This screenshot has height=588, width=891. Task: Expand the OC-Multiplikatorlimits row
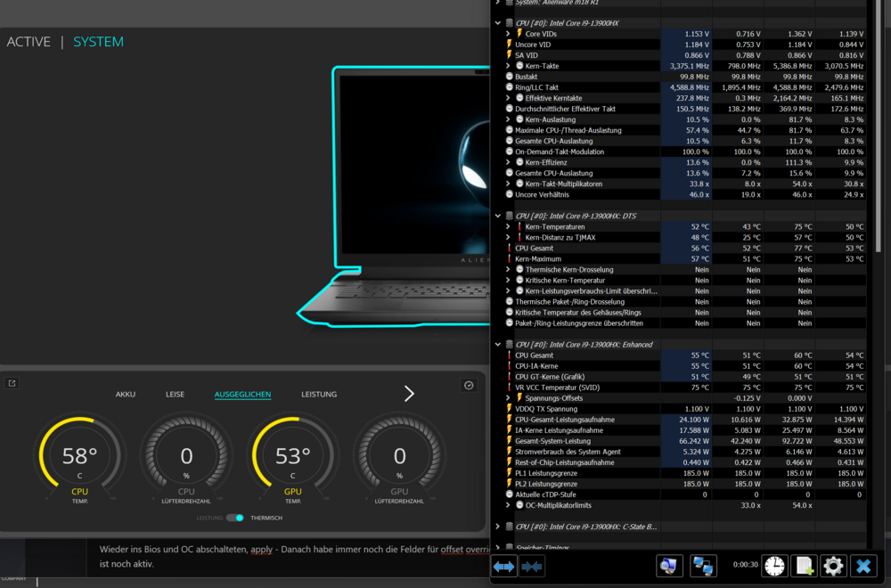click(508, 505)
